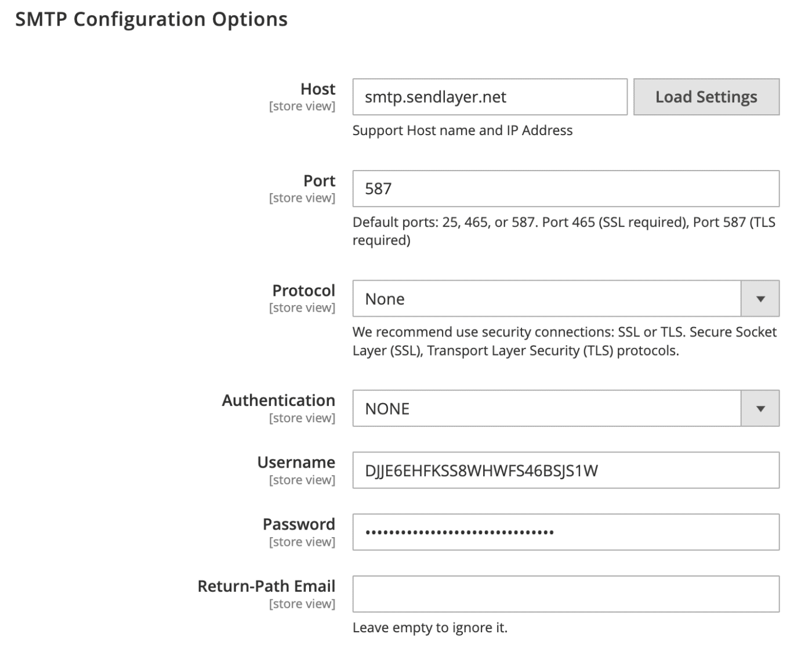812x652 pixels.
Task: Click the Port input showing 587
Action: pyautogui.click(x=565, y=189)
